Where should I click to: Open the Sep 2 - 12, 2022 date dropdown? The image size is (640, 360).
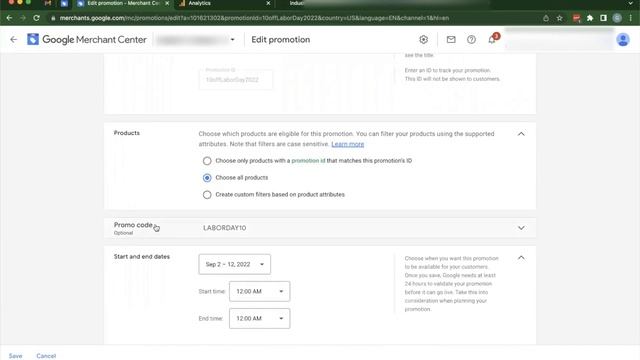point(234,264)
